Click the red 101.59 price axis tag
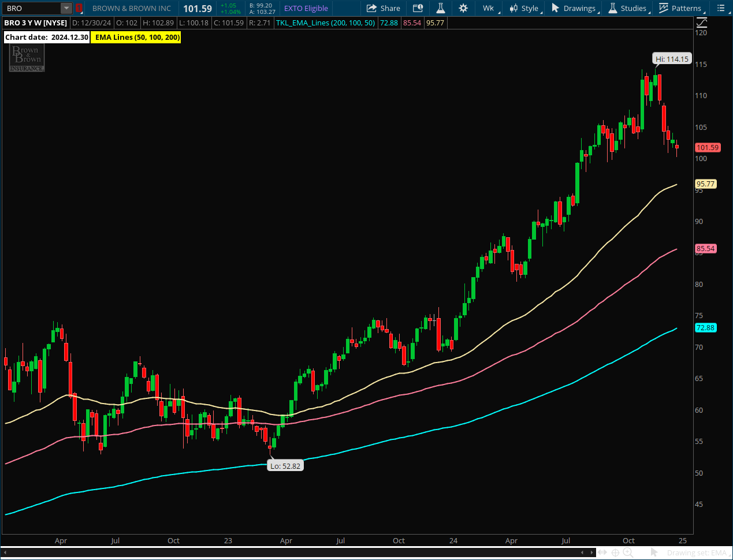The width and height of the screenshot is (733, 560). [707, 148]
